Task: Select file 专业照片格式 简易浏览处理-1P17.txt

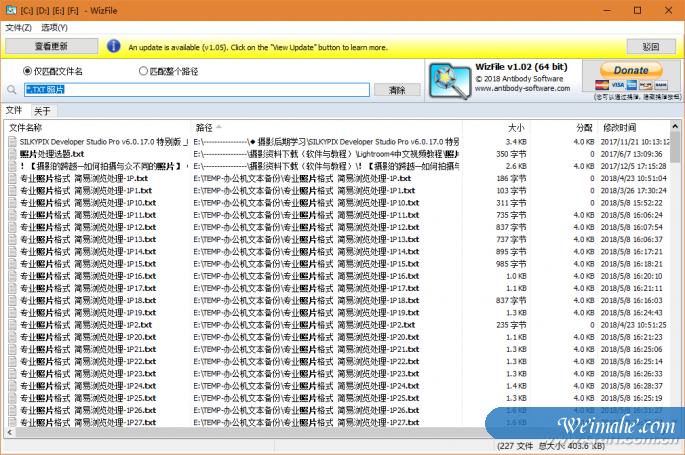Action: pyautogui.click(x=88, y=288)
